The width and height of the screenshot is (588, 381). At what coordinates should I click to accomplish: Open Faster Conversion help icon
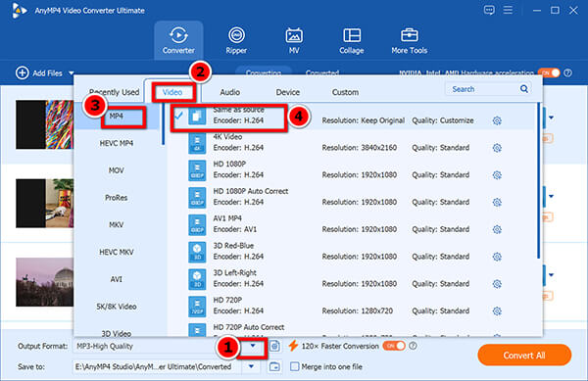tap(413, 346)
